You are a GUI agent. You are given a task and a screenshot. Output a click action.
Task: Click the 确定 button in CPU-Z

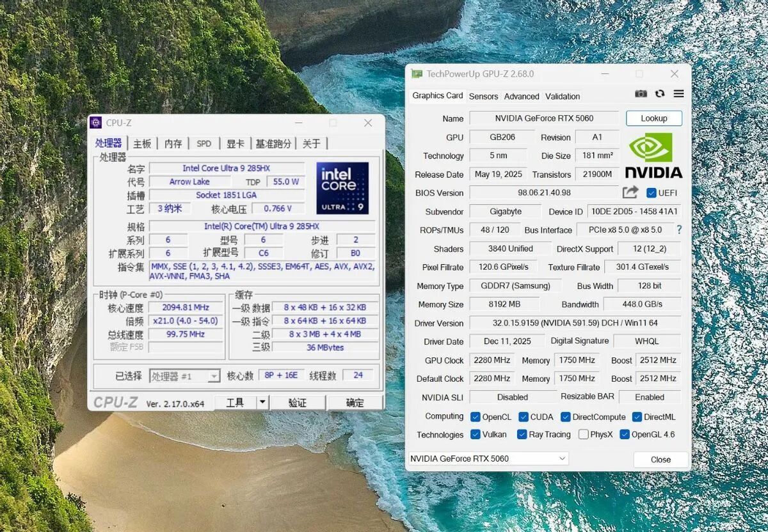(355, 402)
